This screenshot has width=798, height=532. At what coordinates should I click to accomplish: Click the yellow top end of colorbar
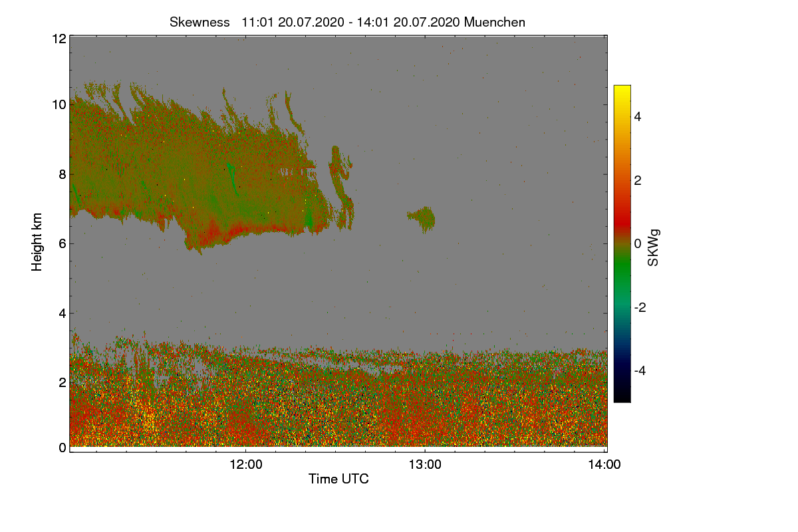point(622,90)
